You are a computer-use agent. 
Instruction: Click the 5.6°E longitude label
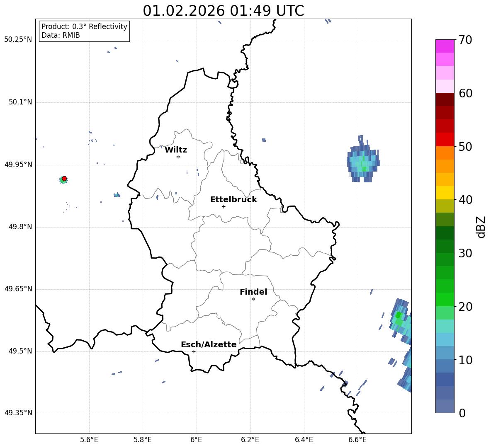coord(89,440)
